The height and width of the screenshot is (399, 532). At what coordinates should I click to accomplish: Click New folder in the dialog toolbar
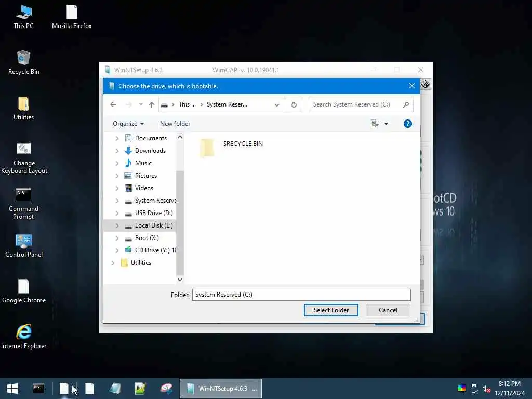click(175, 124)
